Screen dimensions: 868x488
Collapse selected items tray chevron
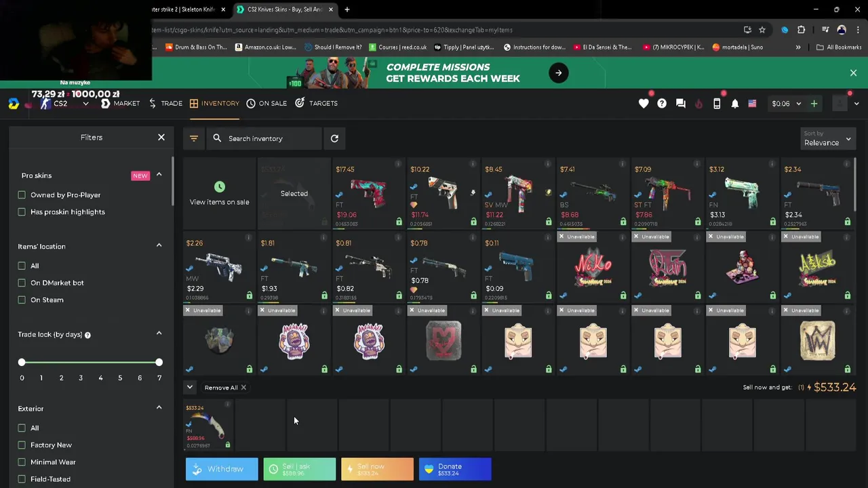tap(190, 387)
